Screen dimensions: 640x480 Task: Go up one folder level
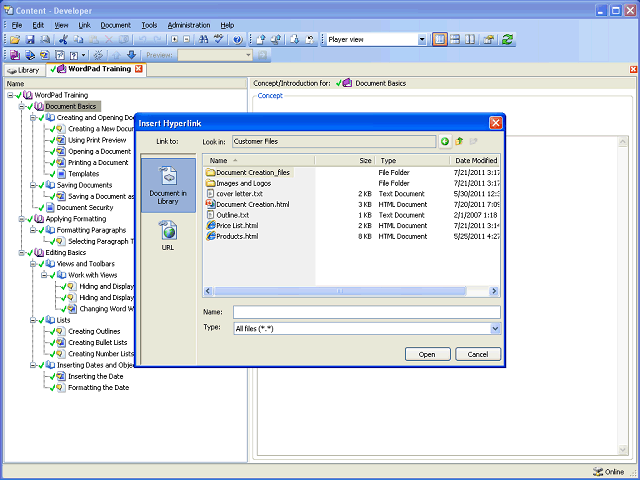459,142
